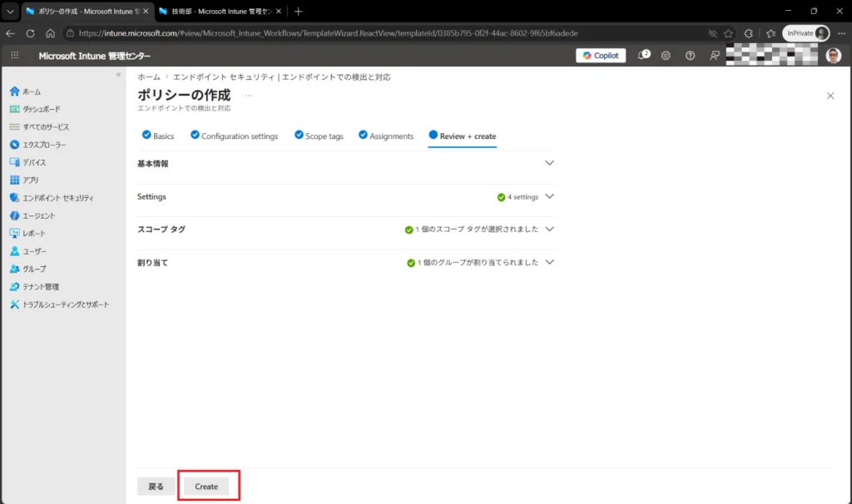Viewport: 852px width, 504px height.
Task: Open エンドポイント セキュリティ in the sidebar
Action: [x=52, y=198]
